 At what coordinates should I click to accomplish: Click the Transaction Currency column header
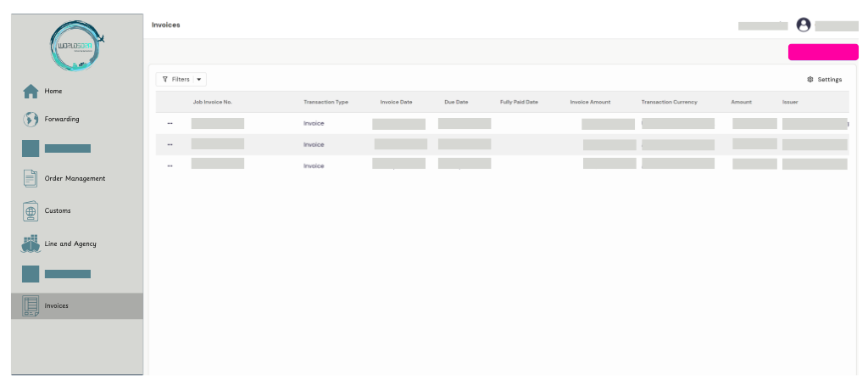click(669, 103)
